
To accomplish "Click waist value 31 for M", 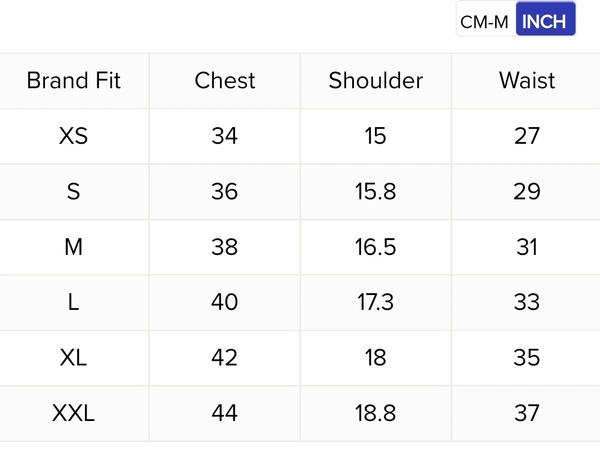I will click(527, 247).
